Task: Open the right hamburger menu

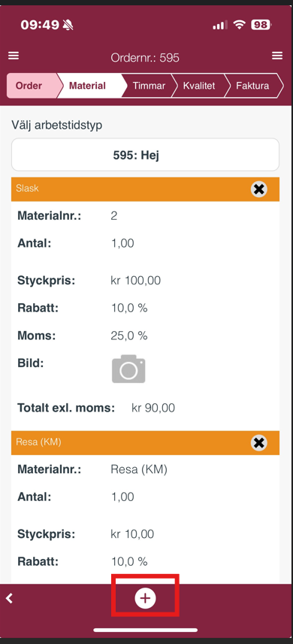Action: 277,56
